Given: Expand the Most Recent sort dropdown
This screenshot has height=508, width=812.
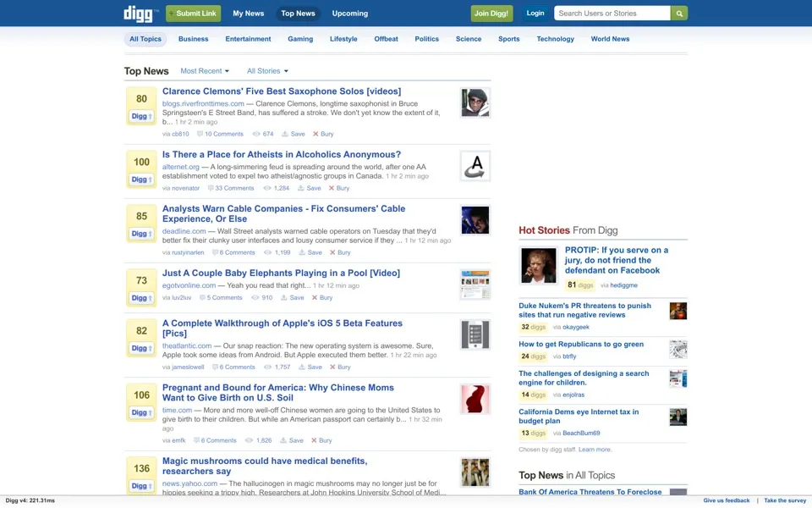Looking at the screenshot, I should pos(205,71).
